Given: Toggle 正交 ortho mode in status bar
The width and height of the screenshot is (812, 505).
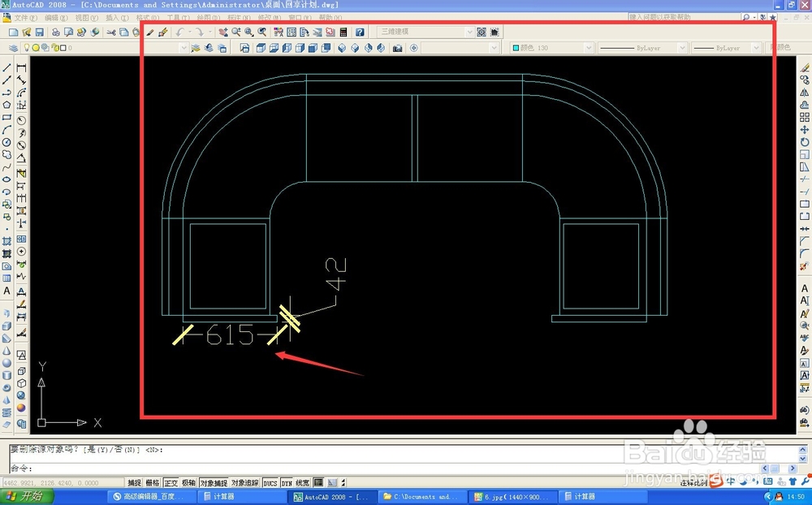Looking at the screenshot, I should 171,483.
